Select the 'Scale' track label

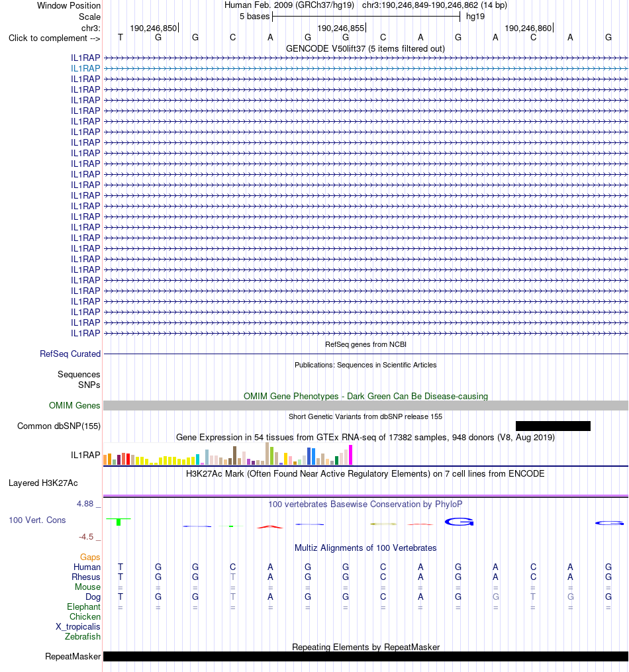tap(89, 17)
